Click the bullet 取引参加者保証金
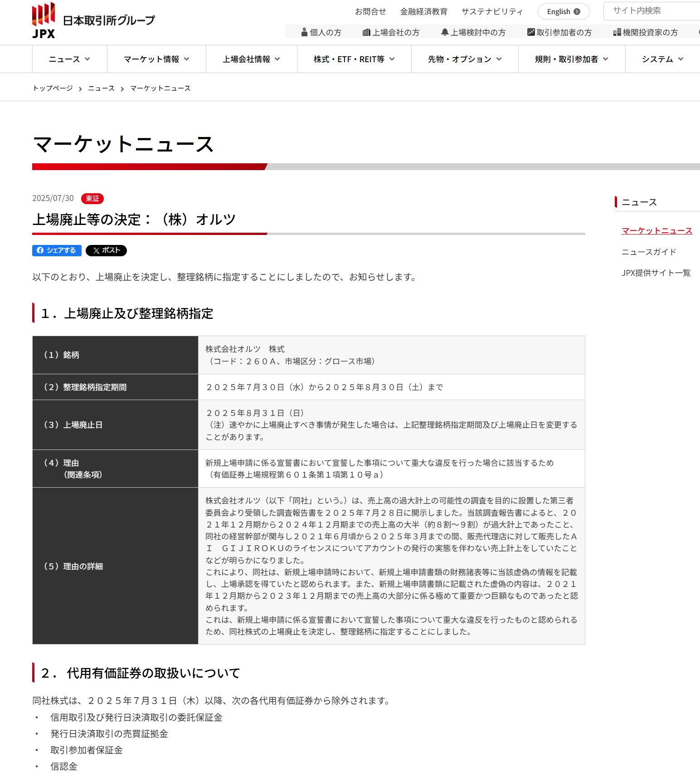This screenshot has height=782, width=700. pyautogui.click(x=86, y=750)
